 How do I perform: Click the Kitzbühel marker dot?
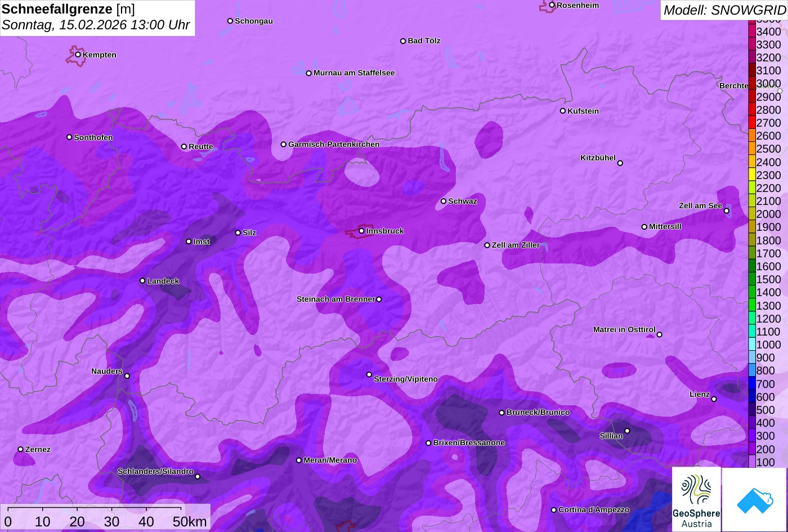click(620, 163)
